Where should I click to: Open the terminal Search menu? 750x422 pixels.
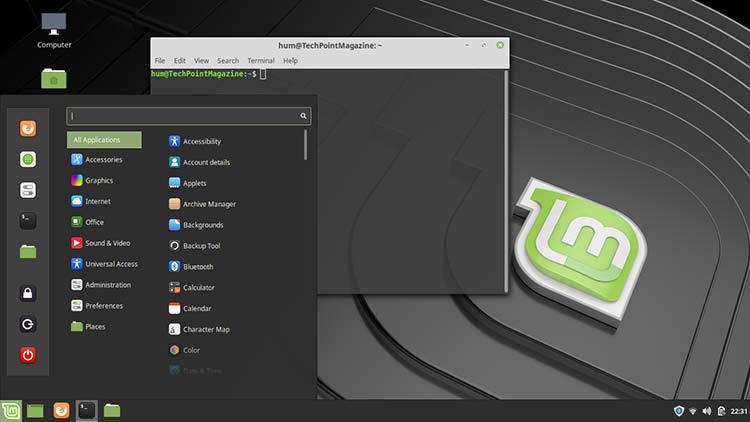(228, 61)
